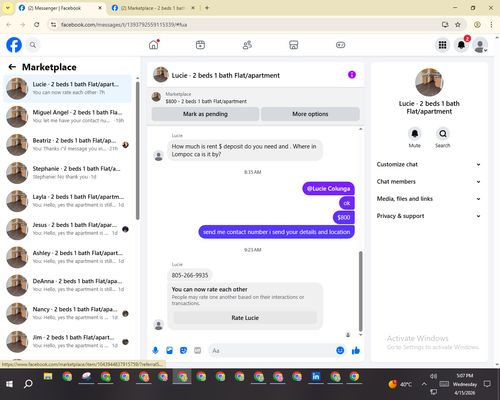Choose a GIF icon in composer

[198, 350]
